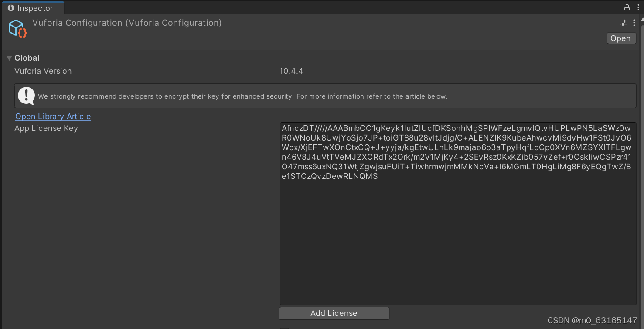Click the encrypt key recommendation message
The image size is (644, 329).
(x=242, y=96)
